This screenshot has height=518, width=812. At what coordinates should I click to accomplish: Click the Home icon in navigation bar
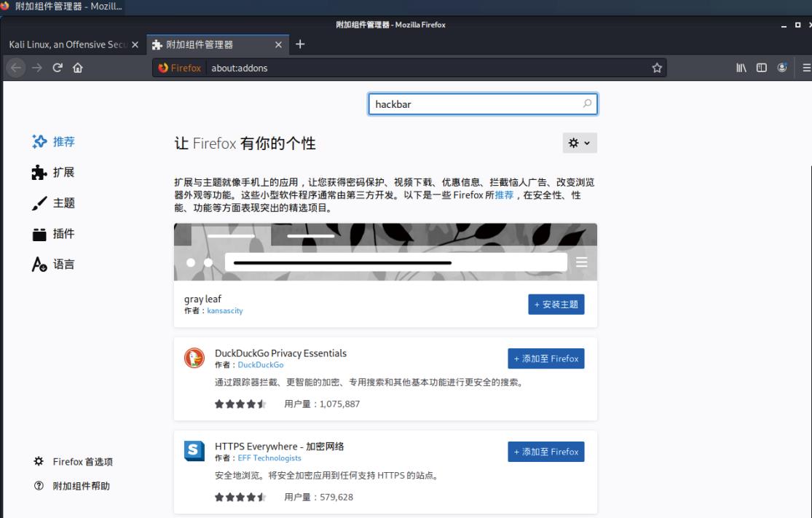[x=77, y=68]
